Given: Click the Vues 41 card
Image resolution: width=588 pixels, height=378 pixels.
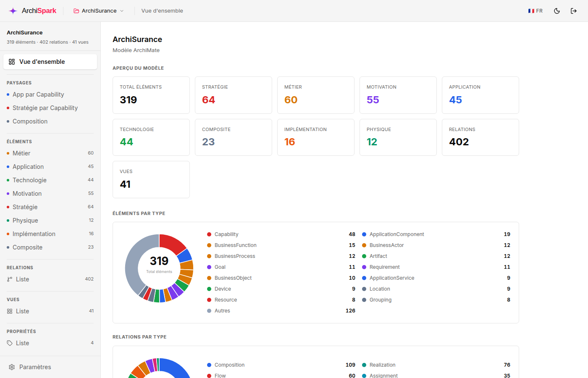Looking at the screenshot, I should (x=151, y=179).
